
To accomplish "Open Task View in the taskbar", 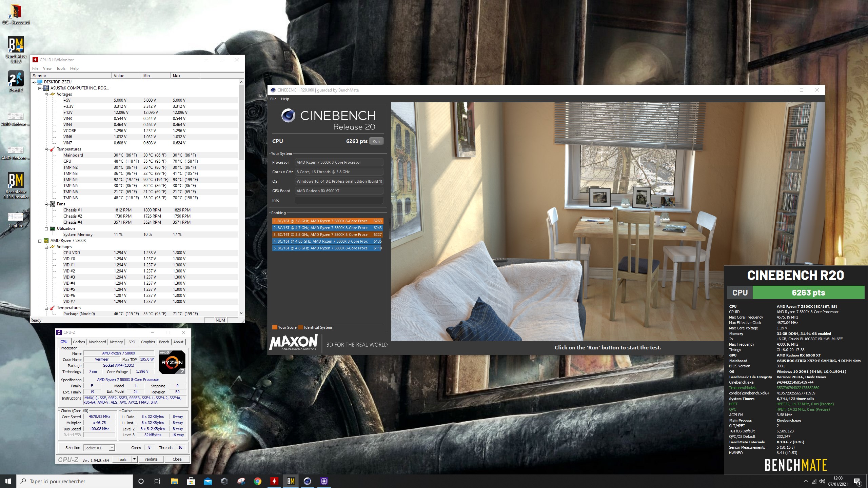I will [157, 481].
